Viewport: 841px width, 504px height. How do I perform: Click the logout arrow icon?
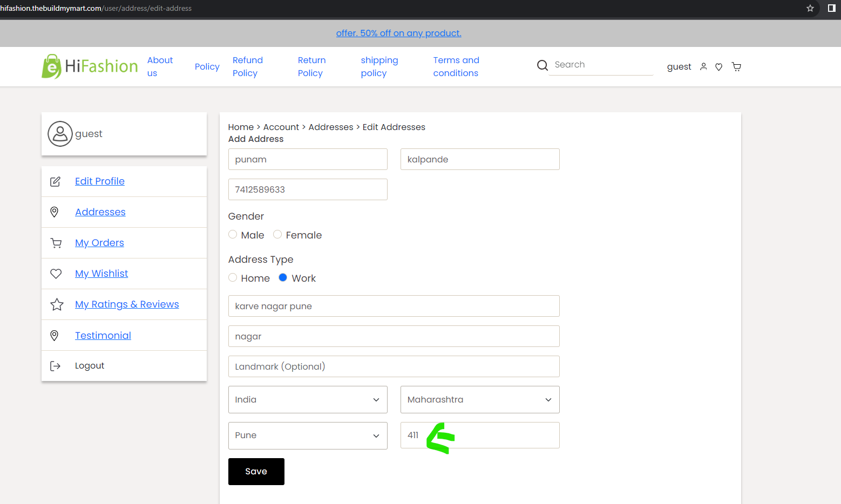(x=55, y=366)
